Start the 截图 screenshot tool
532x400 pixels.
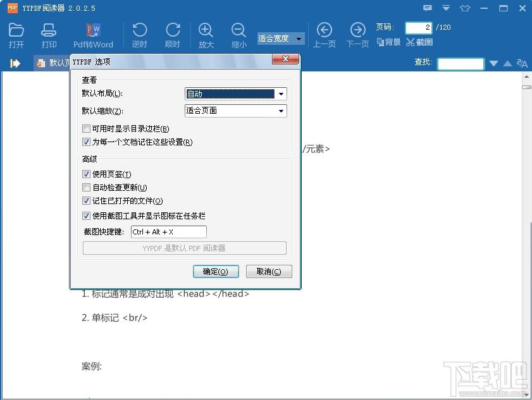[419, 42]
